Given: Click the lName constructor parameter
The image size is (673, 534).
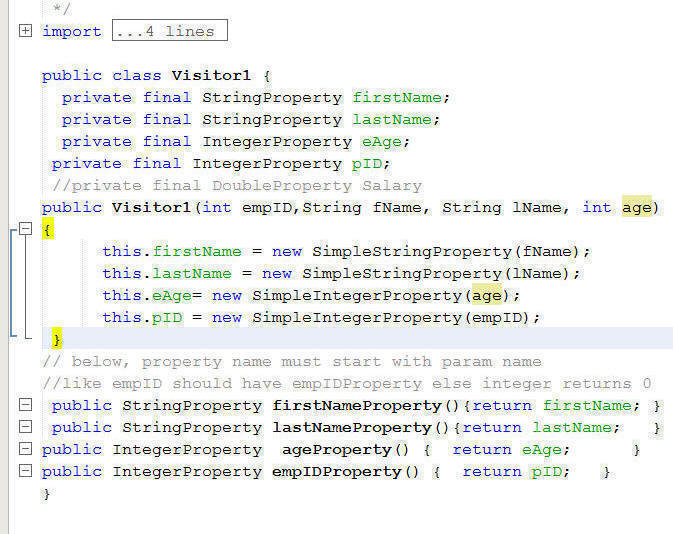Looking at the screenshot, I should pyautogui.click(x=537, y=208).
